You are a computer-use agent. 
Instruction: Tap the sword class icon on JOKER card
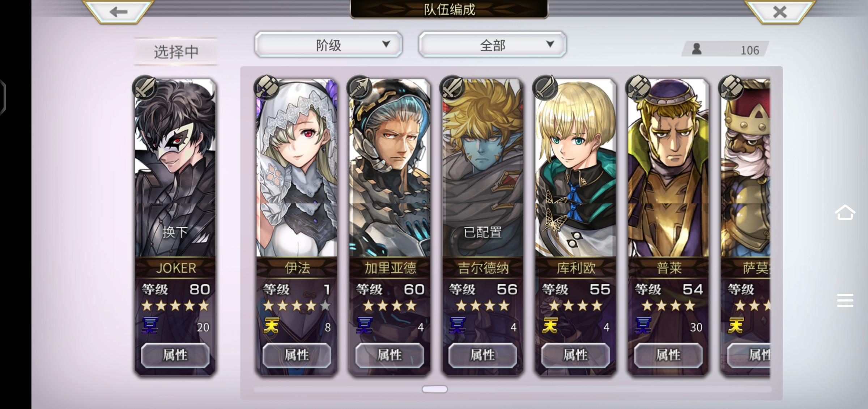click(145, 87)
